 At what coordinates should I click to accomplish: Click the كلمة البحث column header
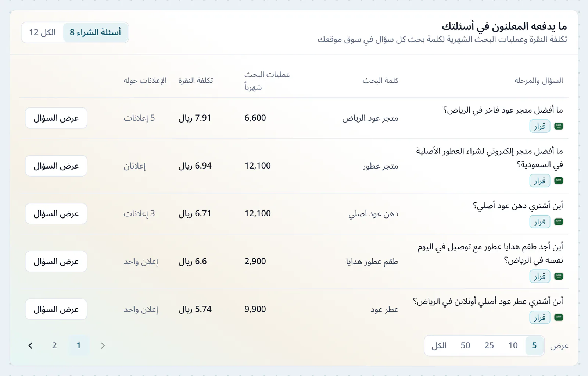pyautogui.click(x=381, y=81)
